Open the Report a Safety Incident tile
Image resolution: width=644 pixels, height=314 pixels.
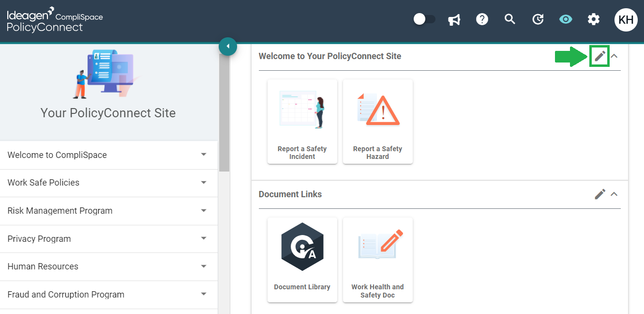(302, 122)
